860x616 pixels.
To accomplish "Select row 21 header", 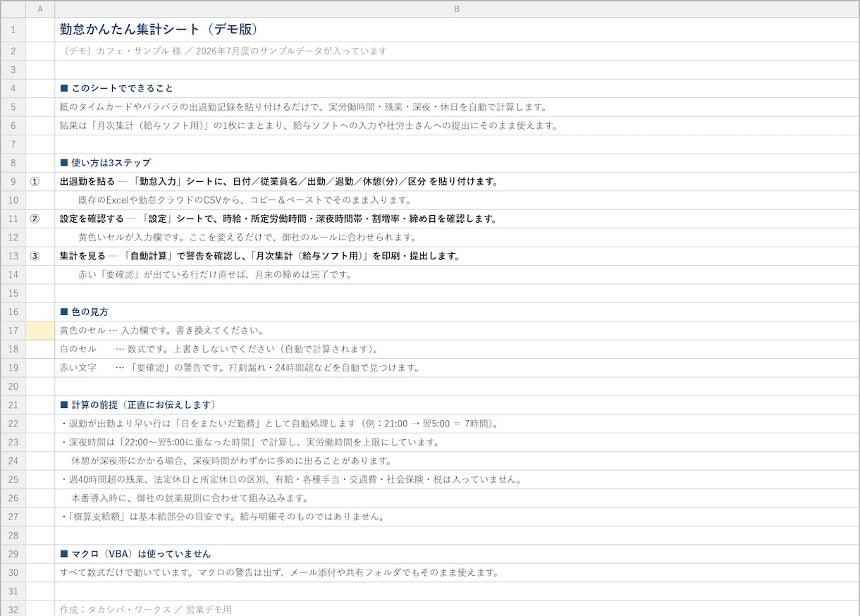I will coord(13,405).
